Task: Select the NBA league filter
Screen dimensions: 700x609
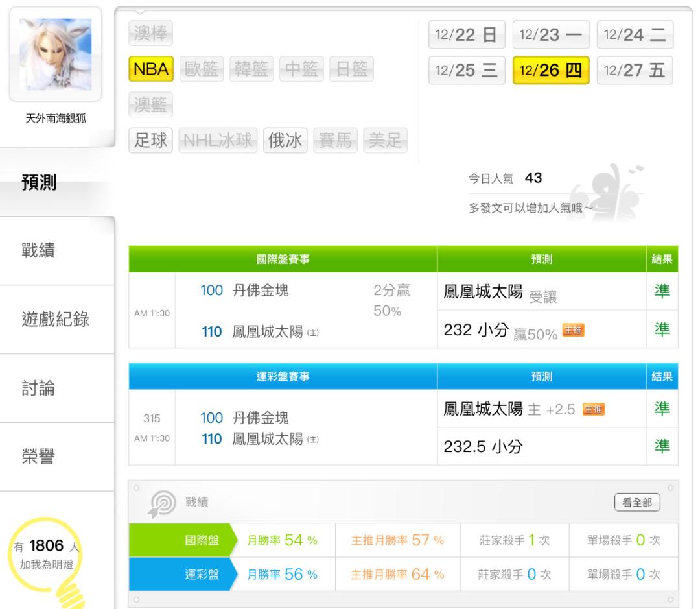Action: (x=151, y=69)
